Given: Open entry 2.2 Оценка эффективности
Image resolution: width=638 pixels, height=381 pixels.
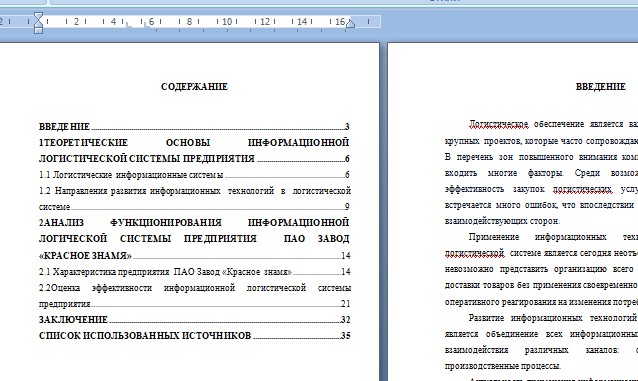Looking at the screenshot, I should coord(194,296).
